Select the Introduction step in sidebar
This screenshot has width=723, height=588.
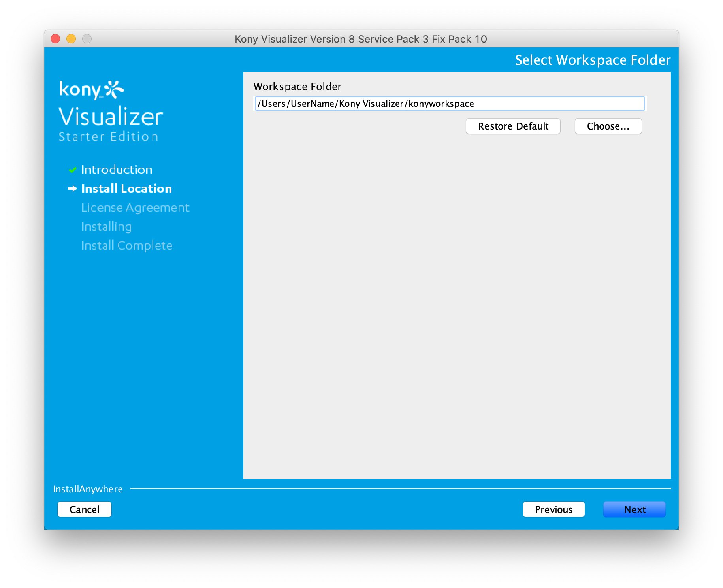pos(117,170)
